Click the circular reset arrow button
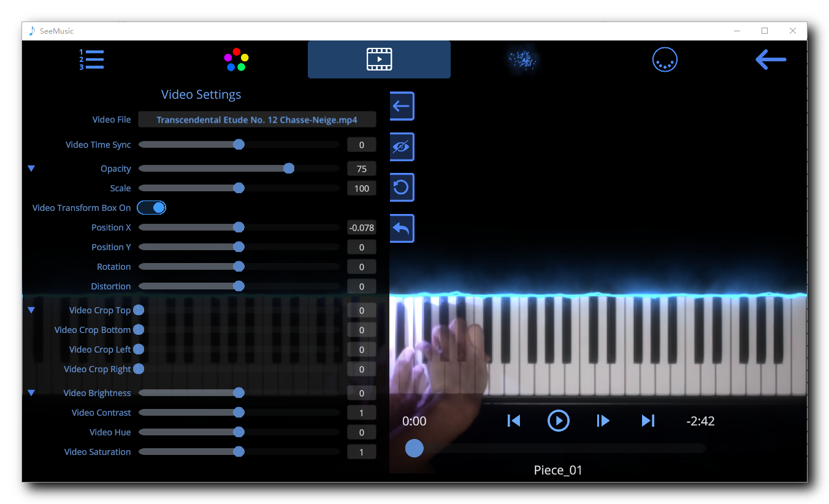This screenshot has width=829, height=504. coord(402,188)
